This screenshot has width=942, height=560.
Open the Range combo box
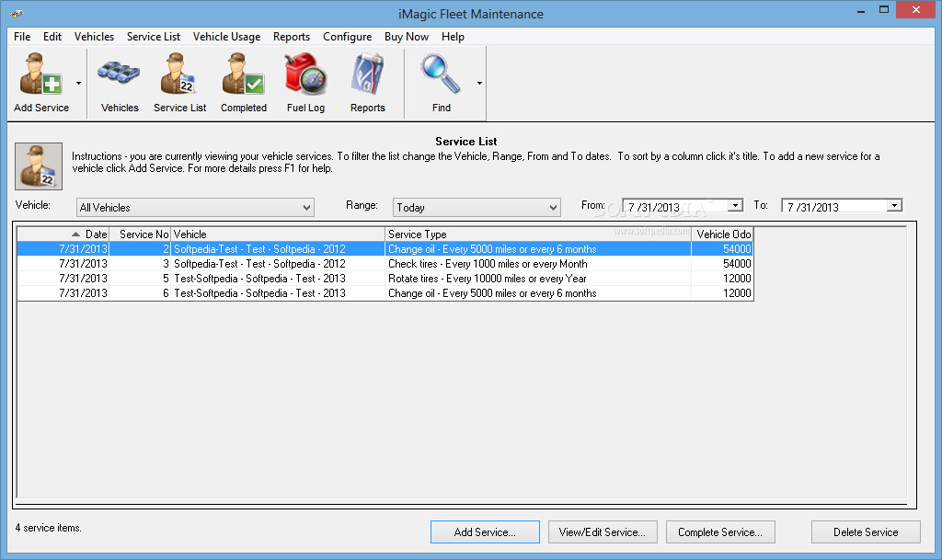pos(477,208)
